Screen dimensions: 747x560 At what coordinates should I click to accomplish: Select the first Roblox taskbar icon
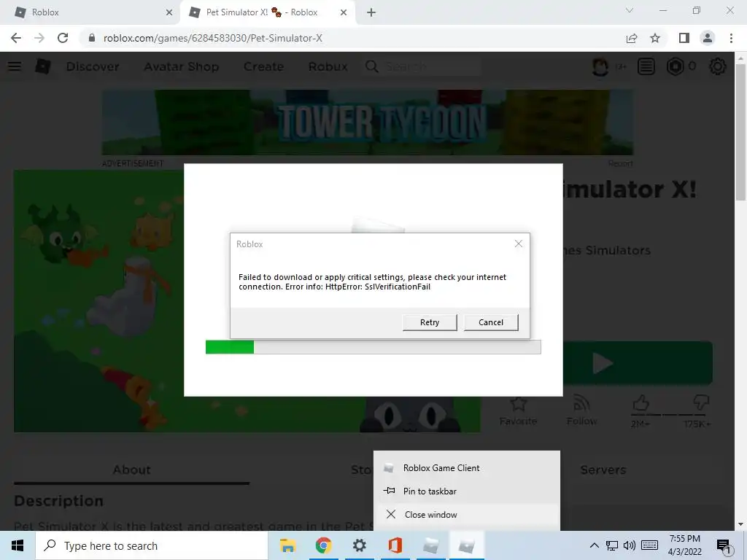[x=430, y=545]
